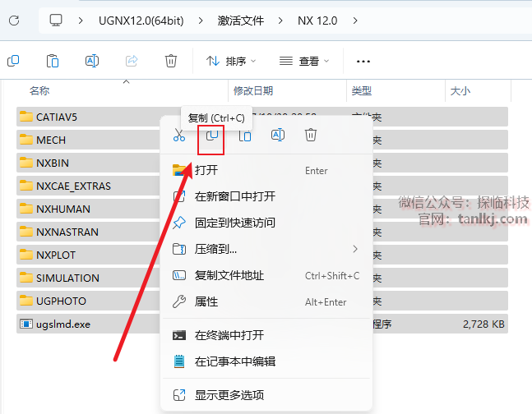Choose 在记事本中编辑 menu entry
532x414 pixels.
(x=266, y=361)
